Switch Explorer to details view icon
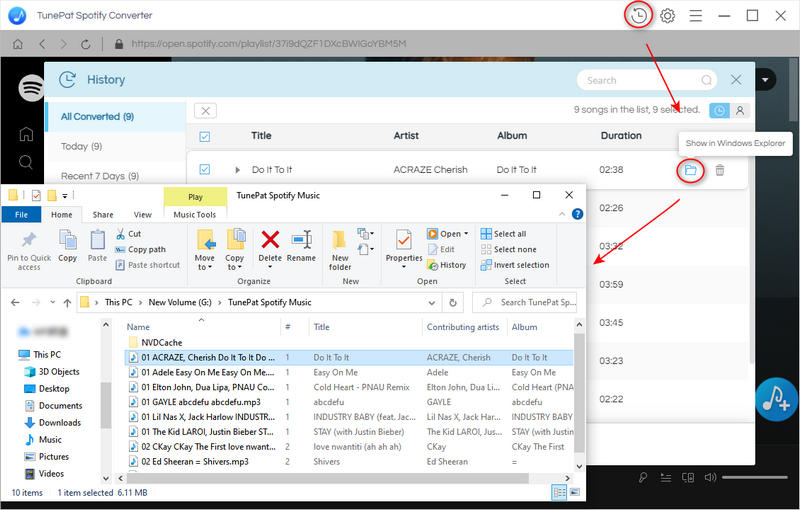The image size is (800, 510). pos(559,492)
